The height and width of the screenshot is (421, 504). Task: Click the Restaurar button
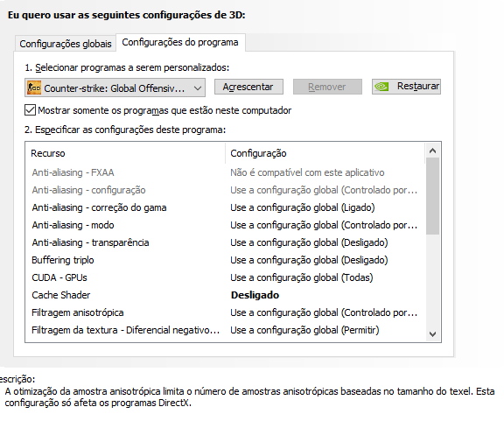406,87
